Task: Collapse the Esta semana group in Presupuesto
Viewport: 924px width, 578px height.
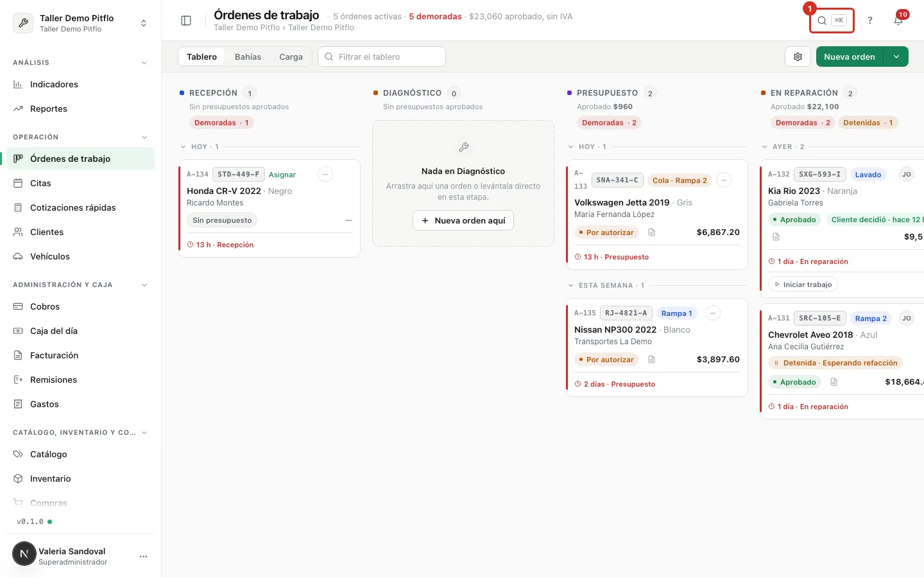Action: coord(571,286)
